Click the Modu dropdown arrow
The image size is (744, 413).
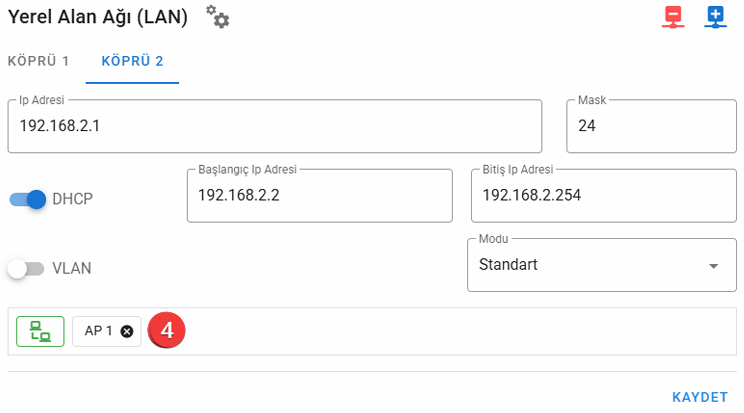[x=713, y=266]
